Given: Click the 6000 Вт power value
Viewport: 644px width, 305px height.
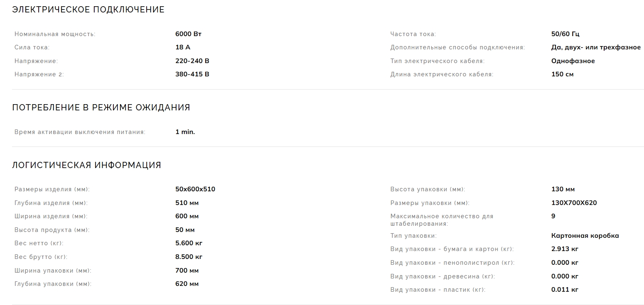Looking at the screenshot, I should click(189, 34).
